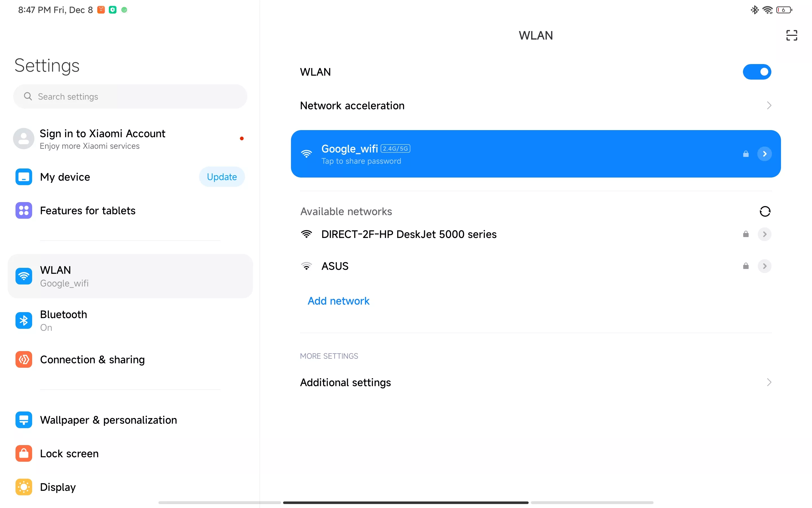Tap the QR scan icon beside WLAN title

tap(791, 35)
